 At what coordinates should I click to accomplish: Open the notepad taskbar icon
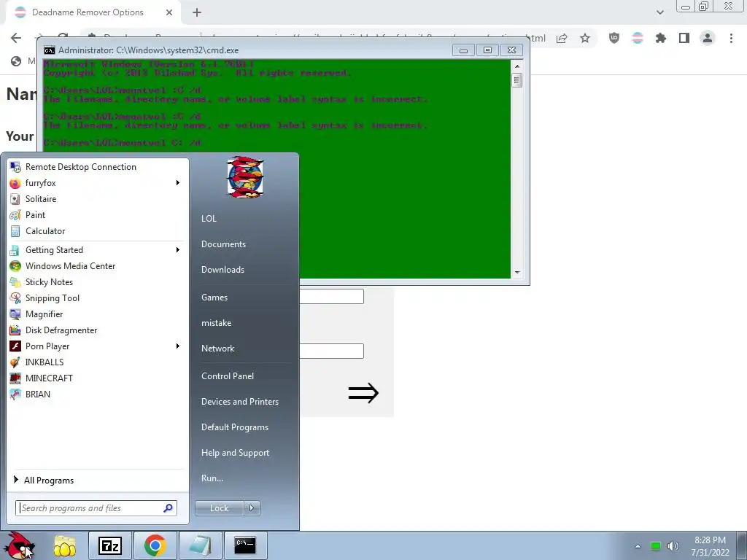coord(200,545)
